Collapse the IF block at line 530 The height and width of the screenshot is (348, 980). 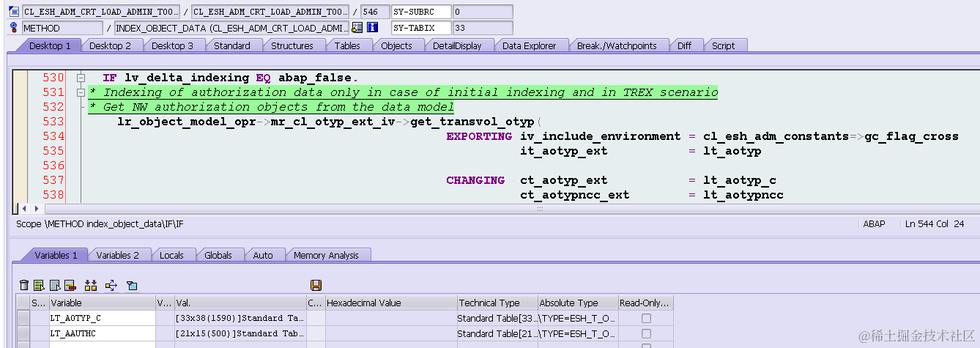pyautogui.click(x=81, y=78)
